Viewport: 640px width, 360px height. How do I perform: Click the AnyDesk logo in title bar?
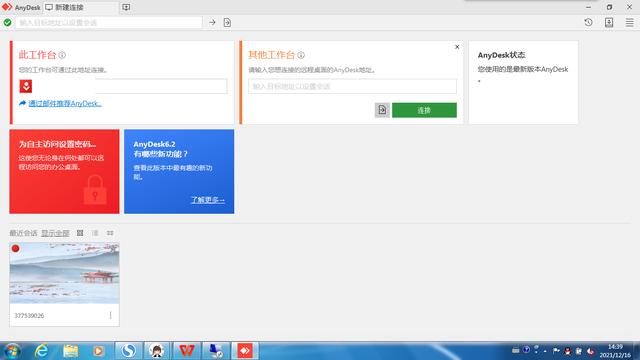7,7
